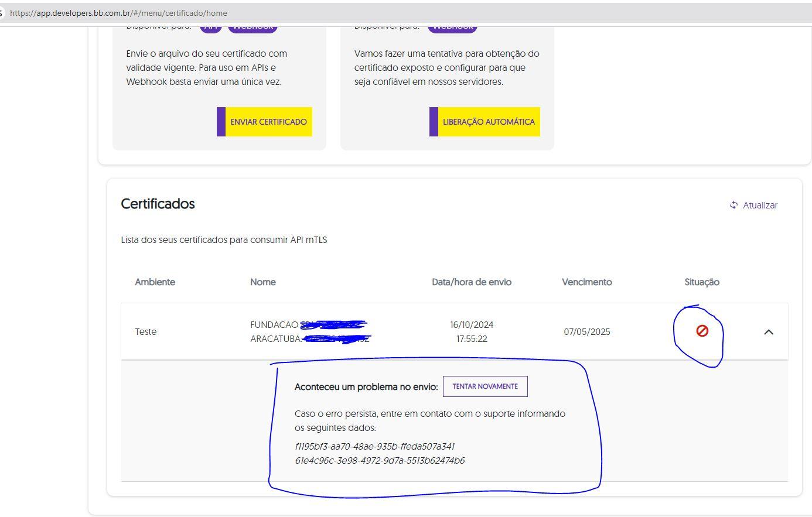Screen dimensions: 812x517
Task: Collapse the Teste certificate row chevron
Action: [769, 332]
